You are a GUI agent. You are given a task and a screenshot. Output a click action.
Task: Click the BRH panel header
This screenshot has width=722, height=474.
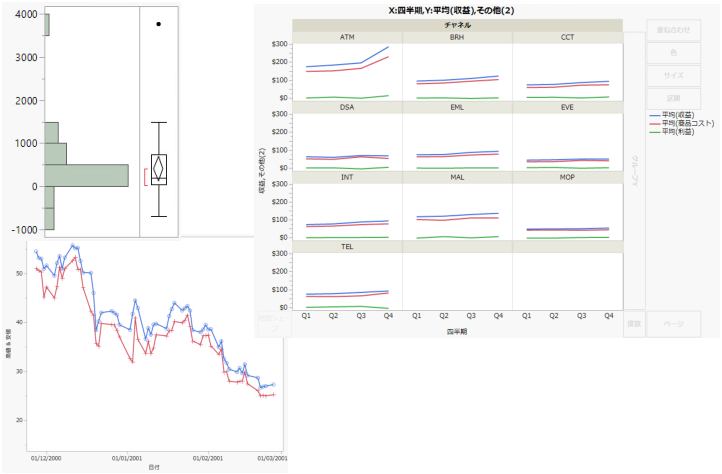pyautogui.click(x=457, y=37)
